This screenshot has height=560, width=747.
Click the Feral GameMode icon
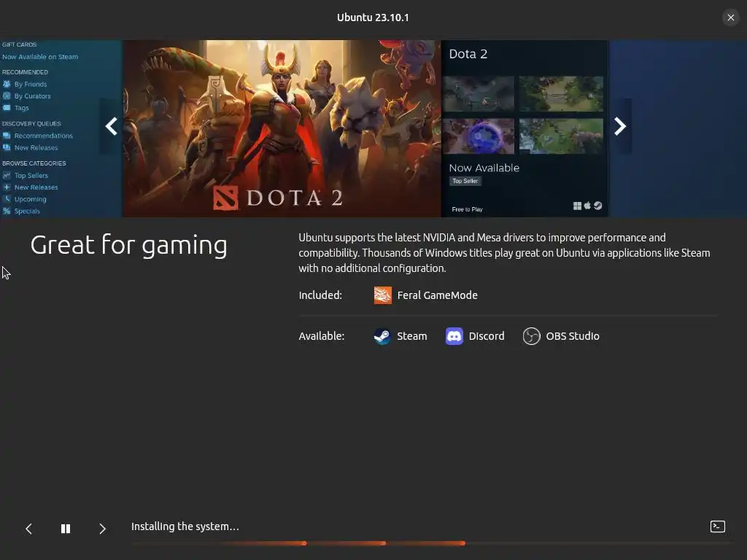point(382,295)
